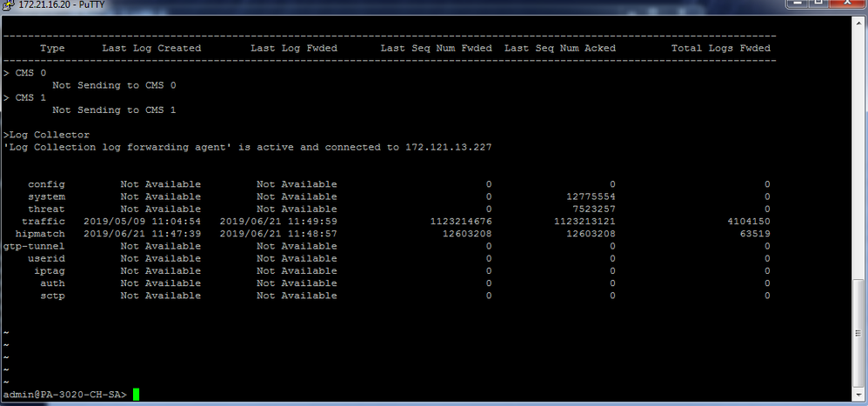This screenshot has height=406, width=868.
Task: Click the 'admin@PA-3020-CH-SA>' command prompt
Action: click(64, 395)
